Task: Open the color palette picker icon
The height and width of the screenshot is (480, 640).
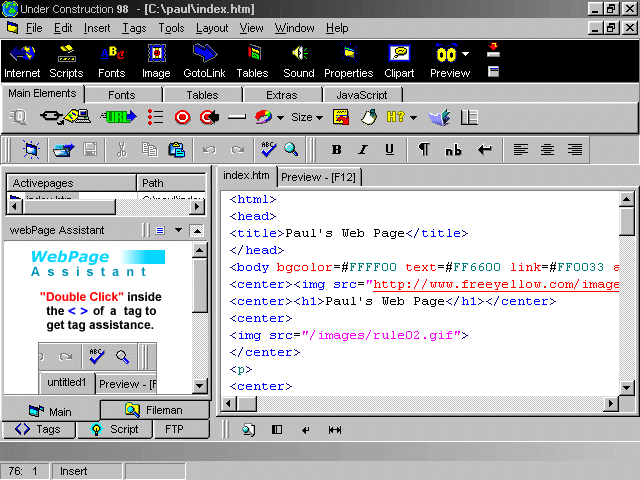Action: pyautogui.click(x=263, y=117)
